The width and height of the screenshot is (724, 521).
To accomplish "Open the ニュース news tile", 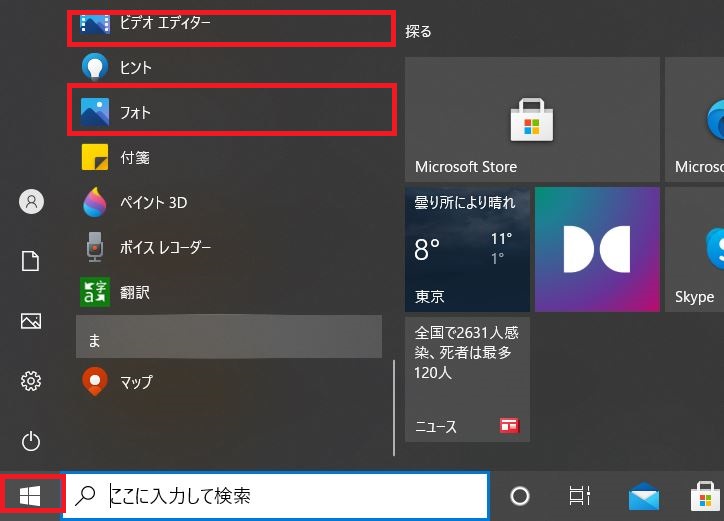I will 467,379.
